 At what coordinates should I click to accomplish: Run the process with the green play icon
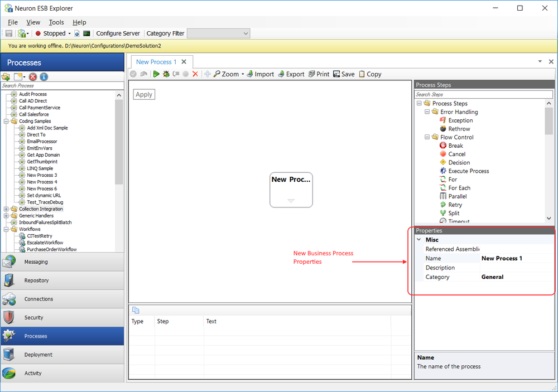156,74
